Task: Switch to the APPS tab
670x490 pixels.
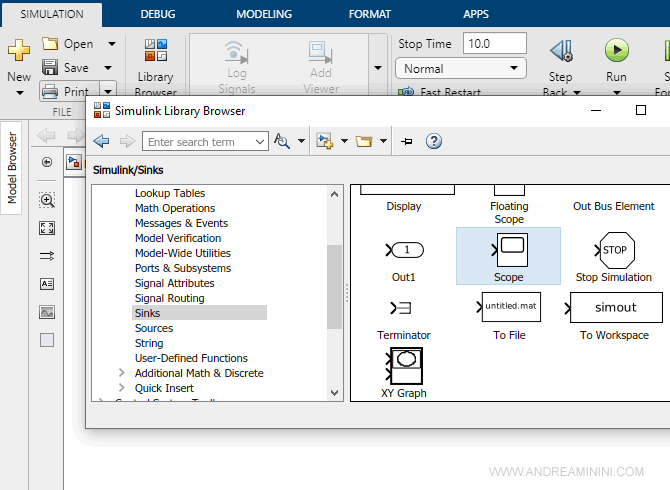Action: tap(476, 14)
